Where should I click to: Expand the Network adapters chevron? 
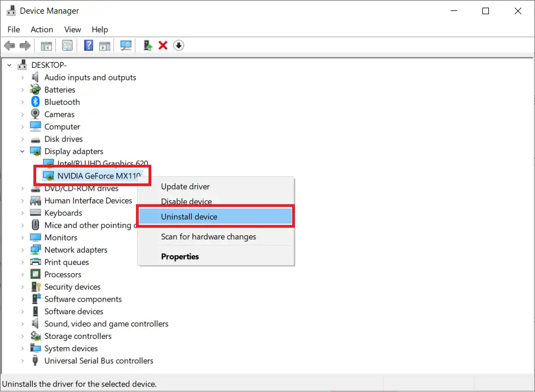click(22, 250)
